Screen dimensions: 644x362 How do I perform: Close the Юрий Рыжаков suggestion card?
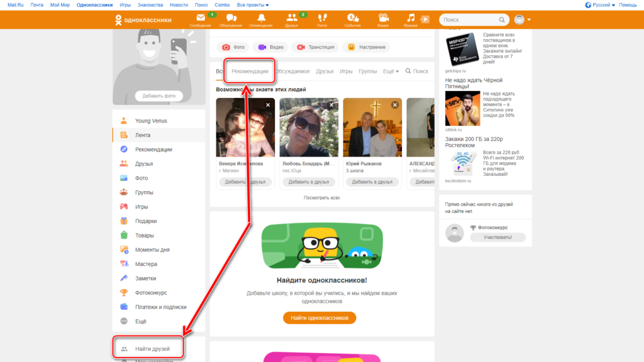pyautogui.click(x=395, y=105)
